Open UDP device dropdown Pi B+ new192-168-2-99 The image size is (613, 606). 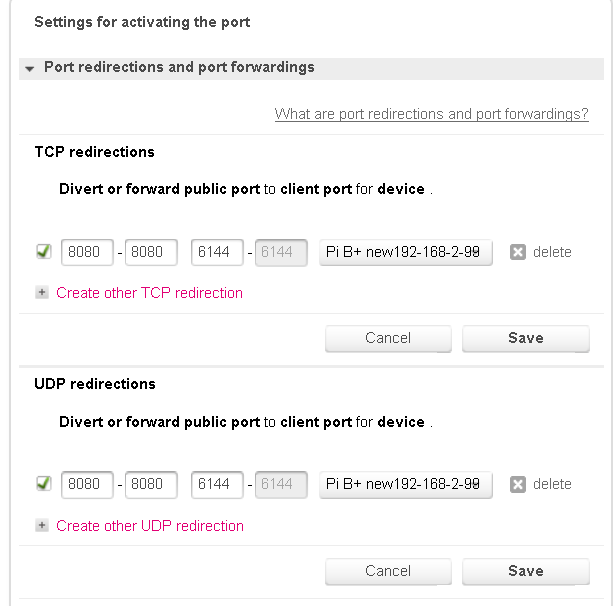click(406, 484)
